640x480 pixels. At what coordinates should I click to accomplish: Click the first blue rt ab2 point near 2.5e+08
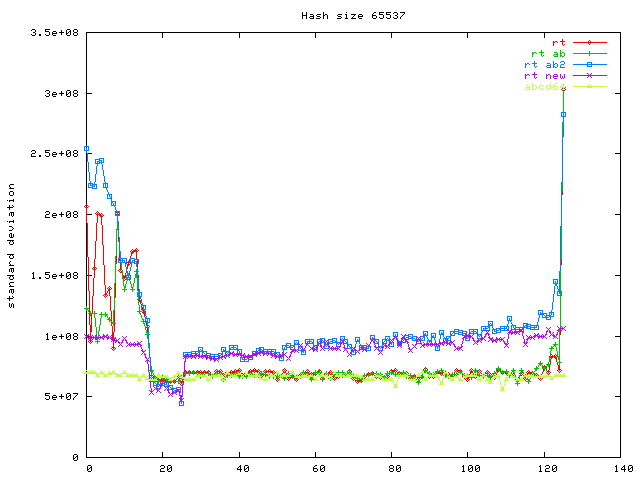[87, 149]
